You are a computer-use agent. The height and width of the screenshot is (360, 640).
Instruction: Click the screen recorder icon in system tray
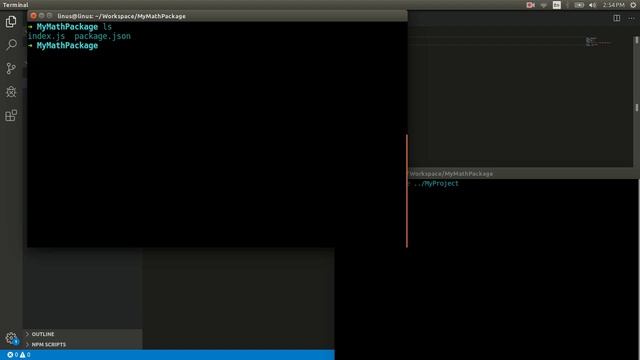click(x=531, y=5)
